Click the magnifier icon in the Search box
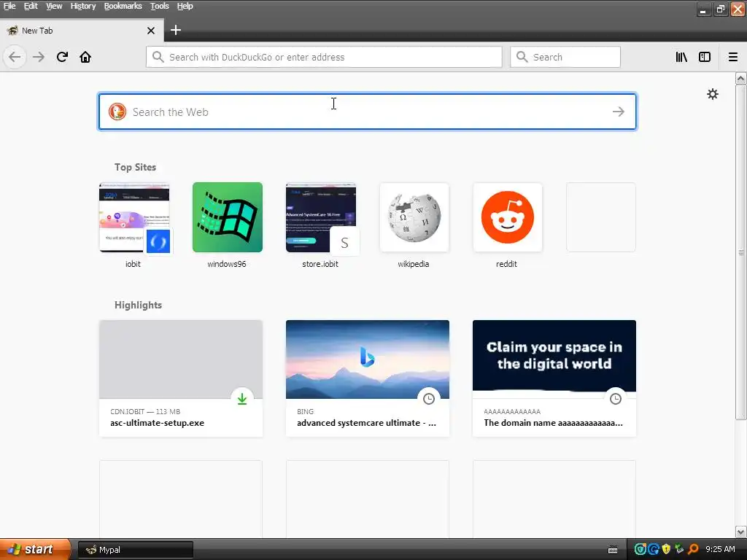The height and width of the screenshot is (560, 747). (522, 57)
